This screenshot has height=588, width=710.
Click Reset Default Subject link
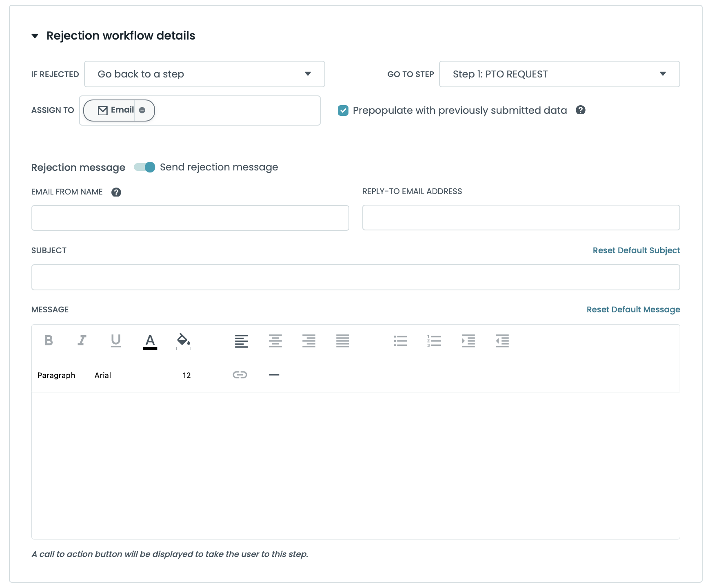636,250
